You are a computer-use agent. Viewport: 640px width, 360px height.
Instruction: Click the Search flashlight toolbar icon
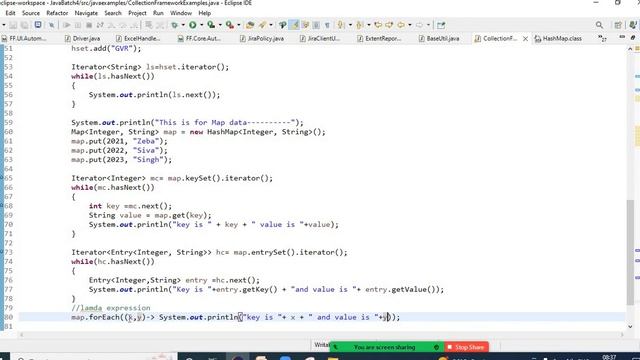282,25
